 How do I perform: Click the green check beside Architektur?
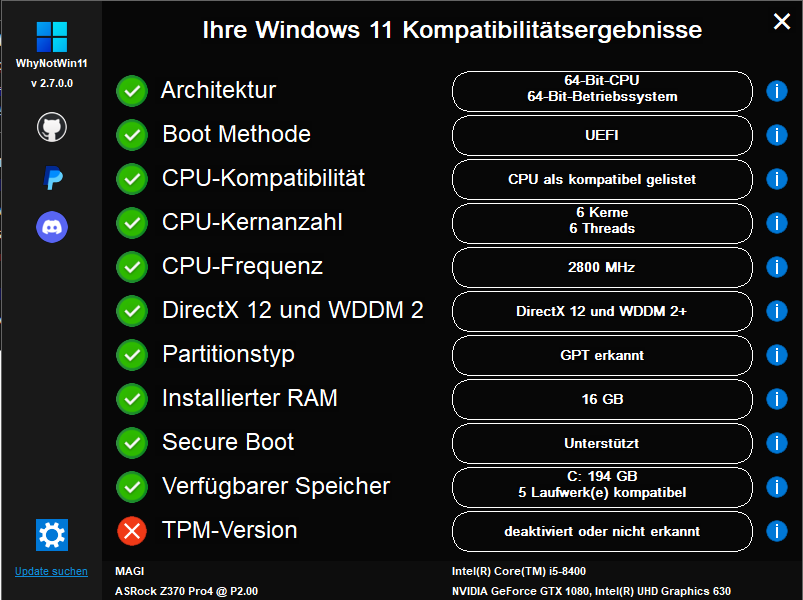131,91
